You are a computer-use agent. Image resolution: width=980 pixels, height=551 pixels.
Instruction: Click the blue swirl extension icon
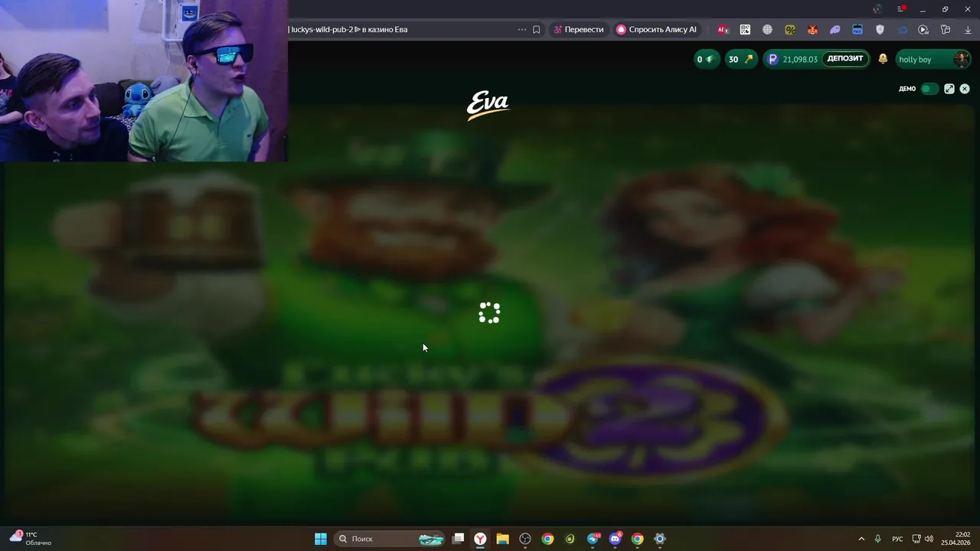902,29
